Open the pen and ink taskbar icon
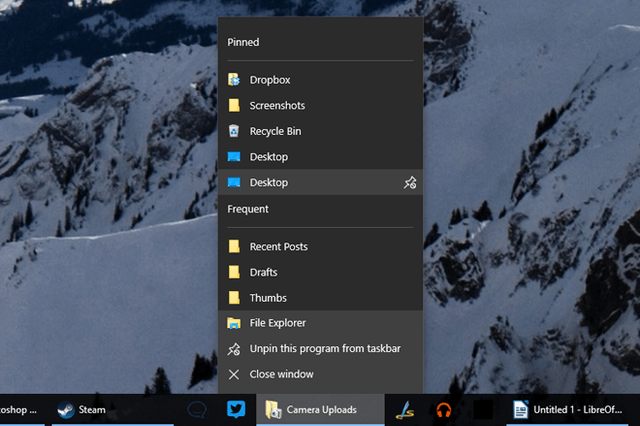Viewport: 640px width, 426px height. (405, 410)
